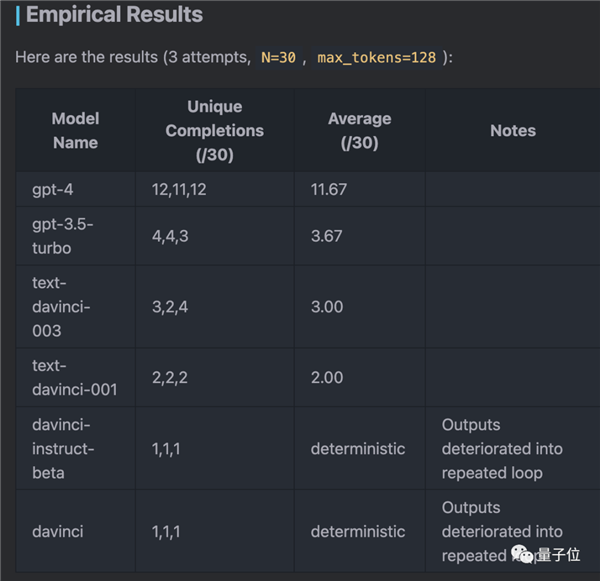The width and height of the screenshot is (600, 581).
Task: Click the "Unique Completions (/30)" column header
Action: pyautogui.click(x=214, y=130)
